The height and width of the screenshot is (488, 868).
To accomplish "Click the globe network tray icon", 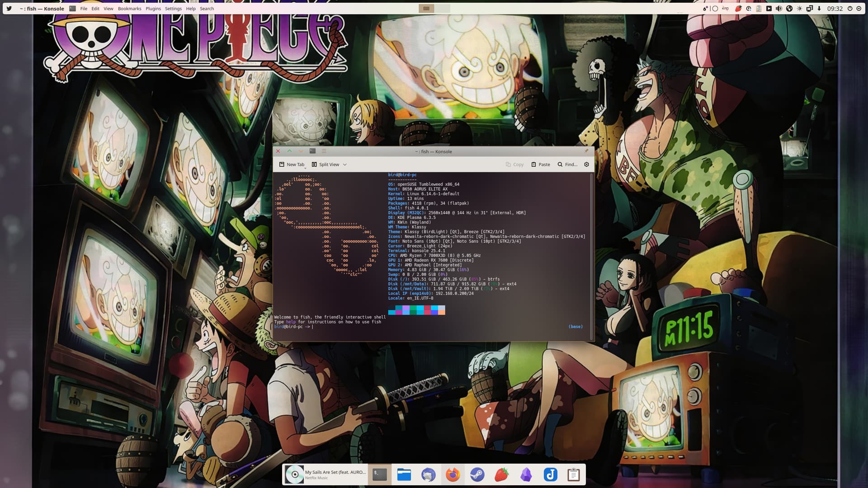I will click(789, 9).
